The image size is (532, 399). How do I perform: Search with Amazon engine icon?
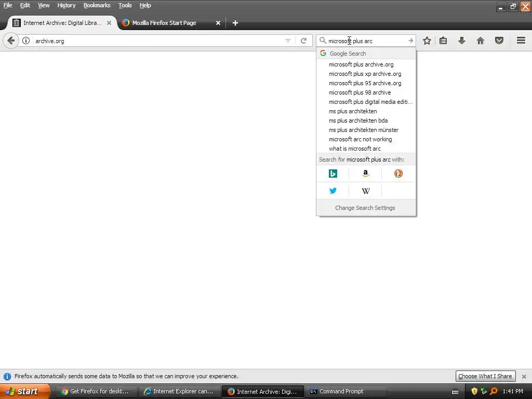pos(365,174)
